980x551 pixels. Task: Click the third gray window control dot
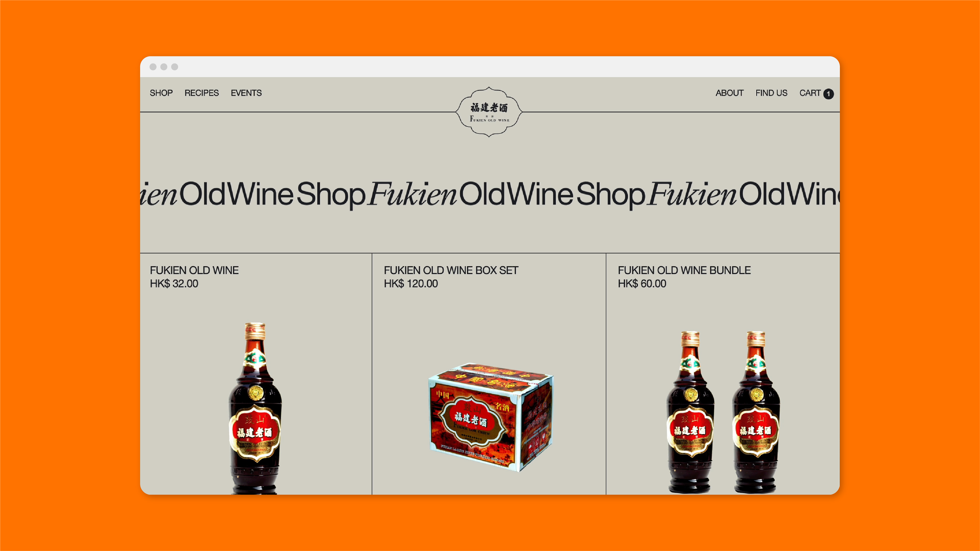point(175,67)
